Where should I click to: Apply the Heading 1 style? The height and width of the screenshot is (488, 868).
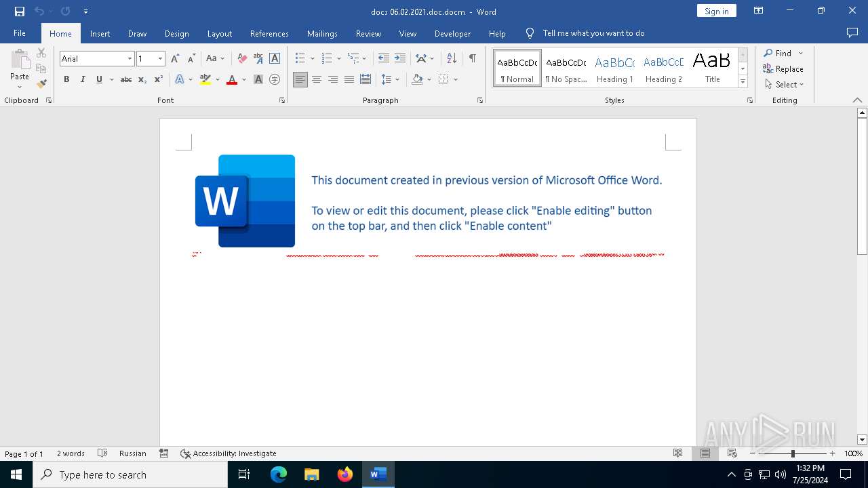[614, 68]
